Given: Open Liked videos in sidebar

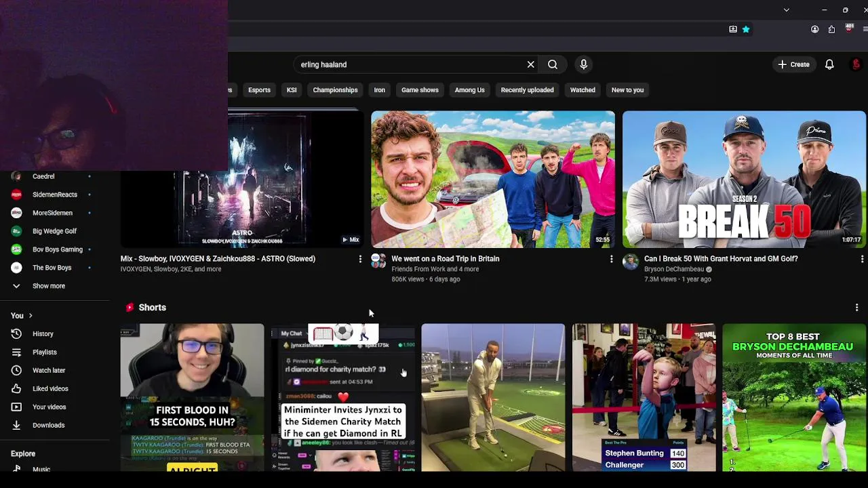Looking at the screenshot, I should point(52,388).
